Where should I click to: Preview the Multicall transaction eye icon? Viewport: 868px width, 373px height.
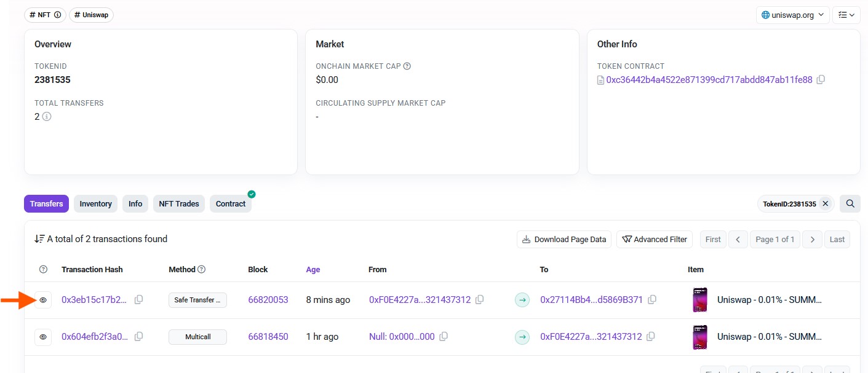[x=43, y=337]
